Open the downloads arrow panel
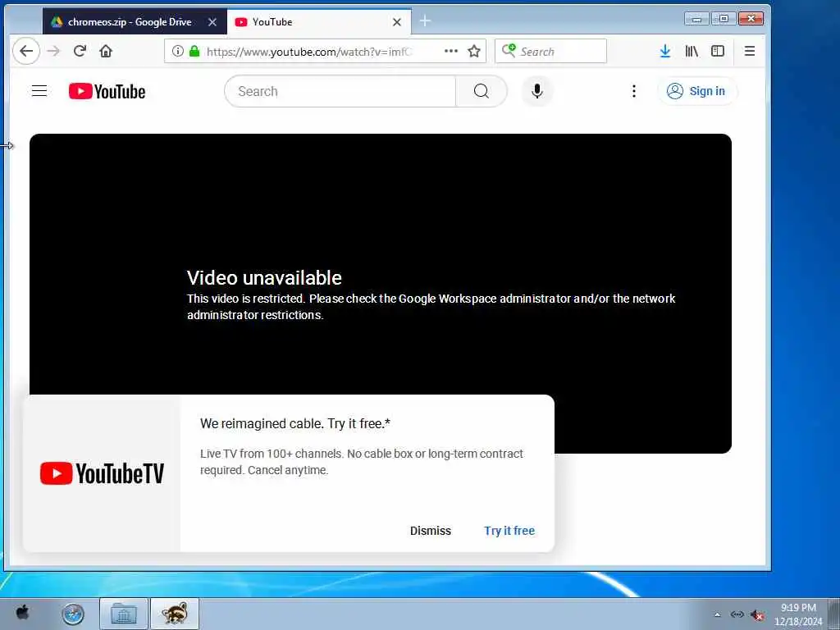 click(664, 52)
